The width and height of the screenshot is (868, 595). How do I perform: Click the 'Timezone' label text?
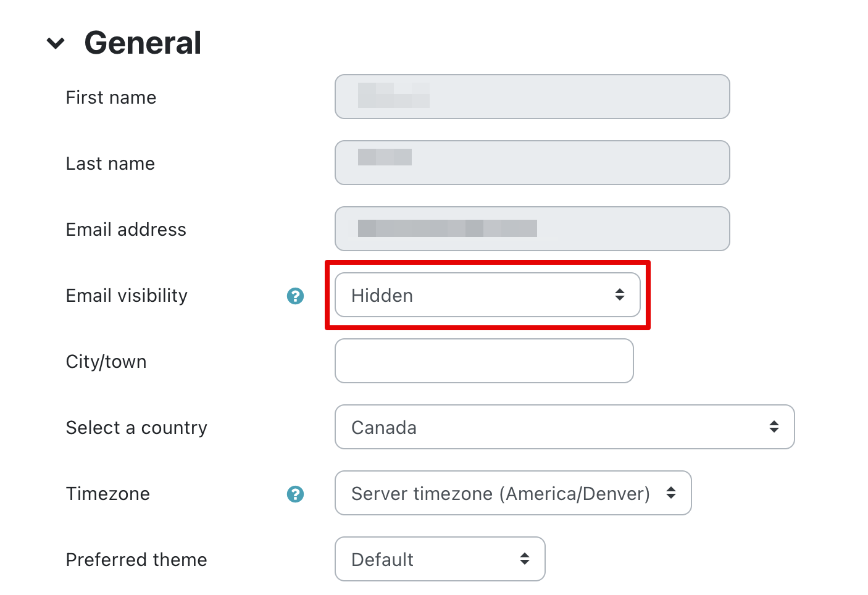coord(108,494)
